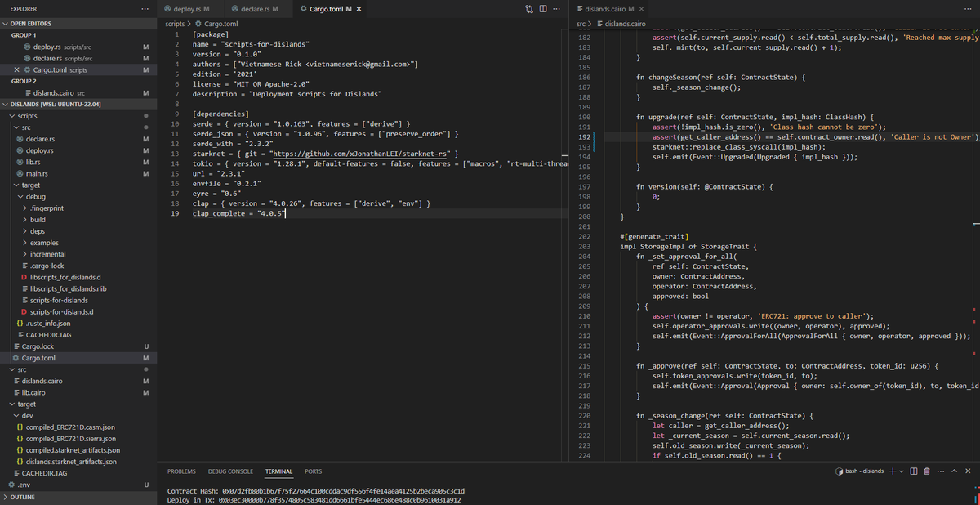Open .rustc_info.json file
Screen dimensions: 980x505
(x=78, y=324)
